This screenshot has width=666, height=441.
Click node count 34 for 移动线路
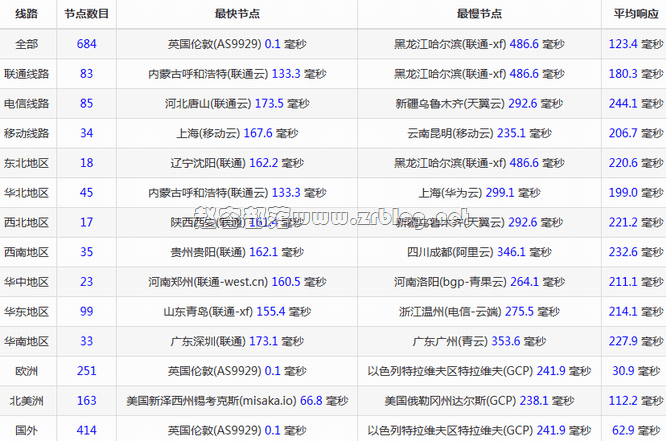point(87,133)
